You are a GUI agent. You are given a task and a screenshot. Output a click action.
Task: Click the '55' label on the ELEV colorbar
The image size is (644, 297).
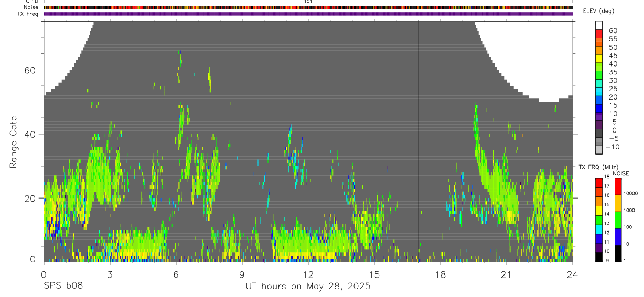[613, 39]
